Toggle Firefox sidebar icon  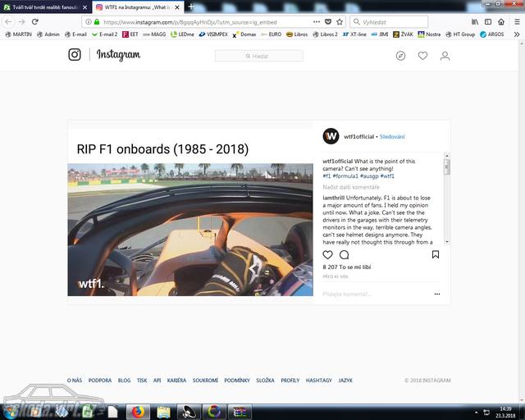pyautogui.click(x=488, y=22)
